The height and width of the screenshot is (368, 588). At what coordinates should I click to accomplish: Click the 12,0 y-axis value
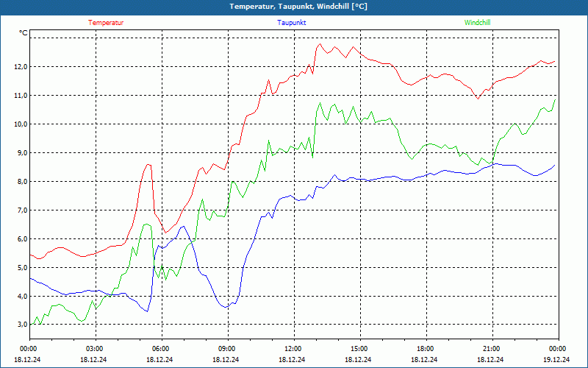click(21, 67)
